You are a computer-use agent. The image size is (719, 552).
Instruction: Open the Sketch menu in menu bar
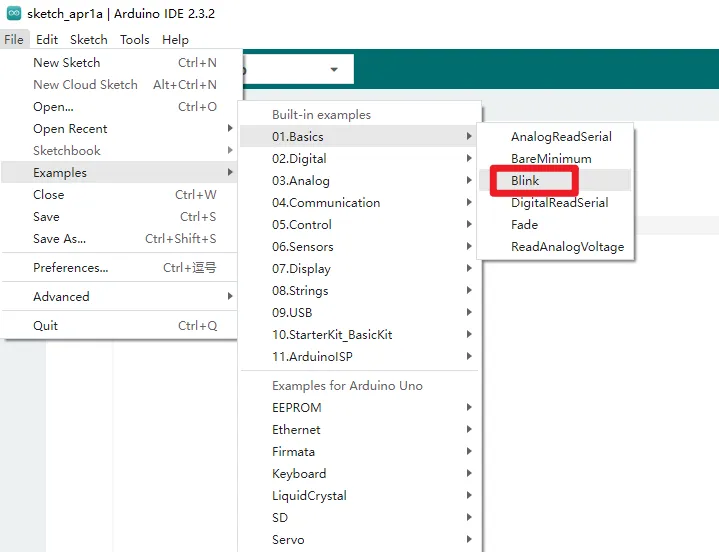(89, 40)
